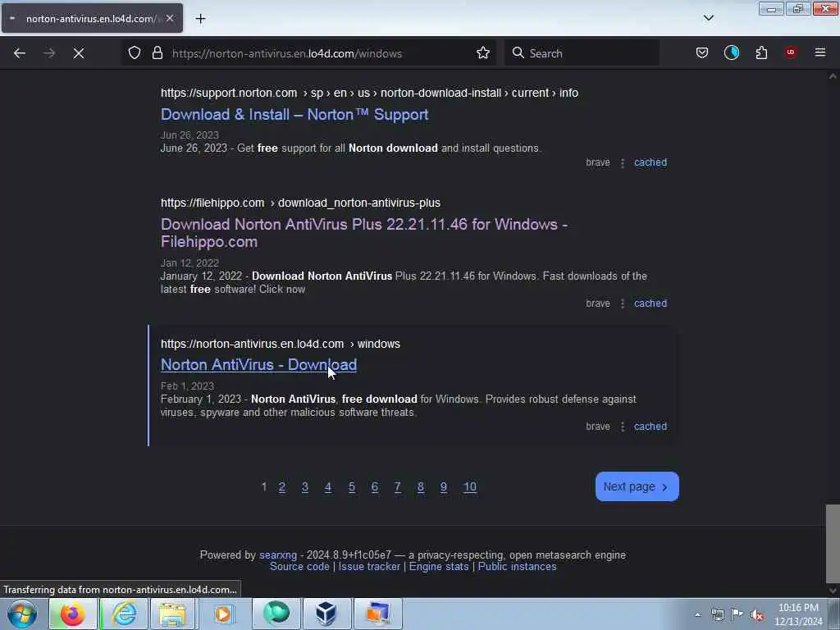Open network status tray icon
This screenshot has width=840, height=630.
tap(717, 614)
